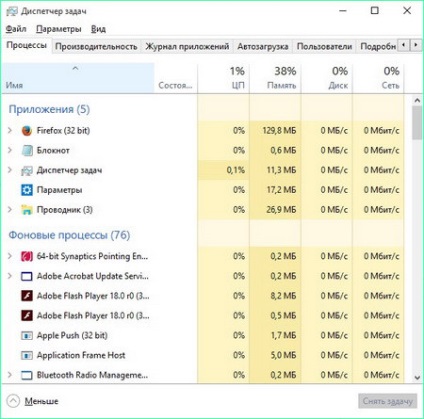Click the Bluetooth Radio Management icon
424x419 pixels.
[x=27, y=375]
